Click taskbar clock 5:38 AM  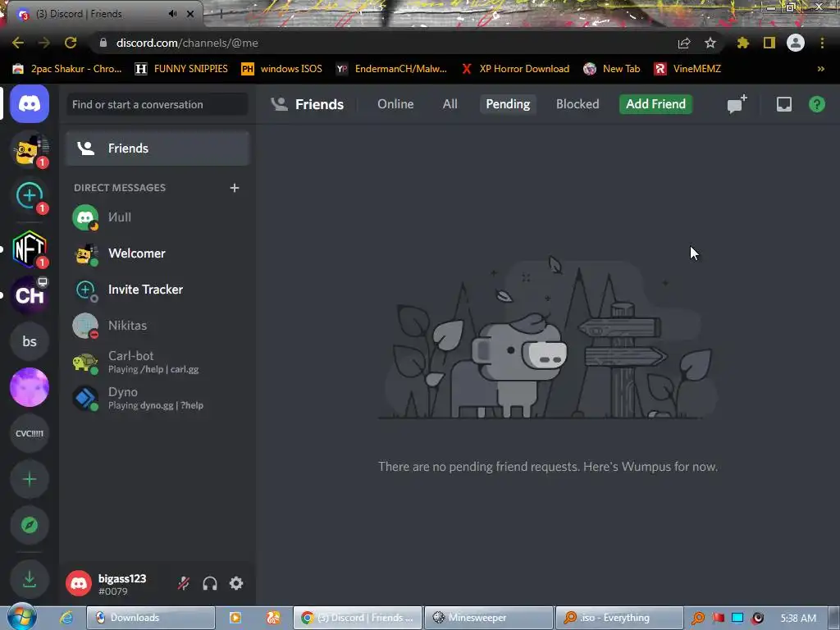(x=798, y=619)
